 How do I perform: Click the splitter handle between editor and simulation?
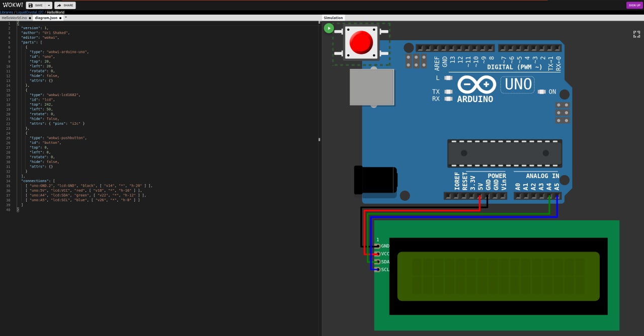pyautogui.click(x=320, y=139)
